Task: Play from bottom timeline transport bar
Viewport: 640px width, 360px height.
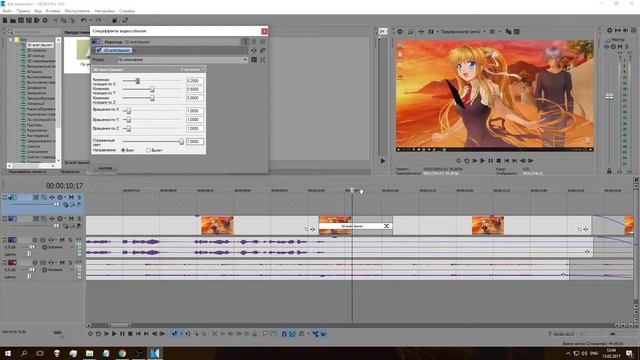Action: coord(114,333)
